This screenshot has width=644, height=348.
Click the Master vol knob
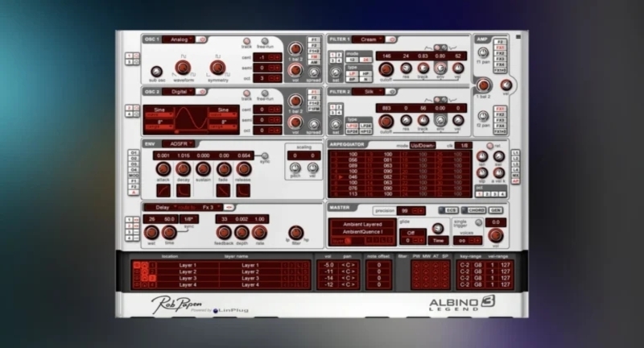click(x=496, y=236)
